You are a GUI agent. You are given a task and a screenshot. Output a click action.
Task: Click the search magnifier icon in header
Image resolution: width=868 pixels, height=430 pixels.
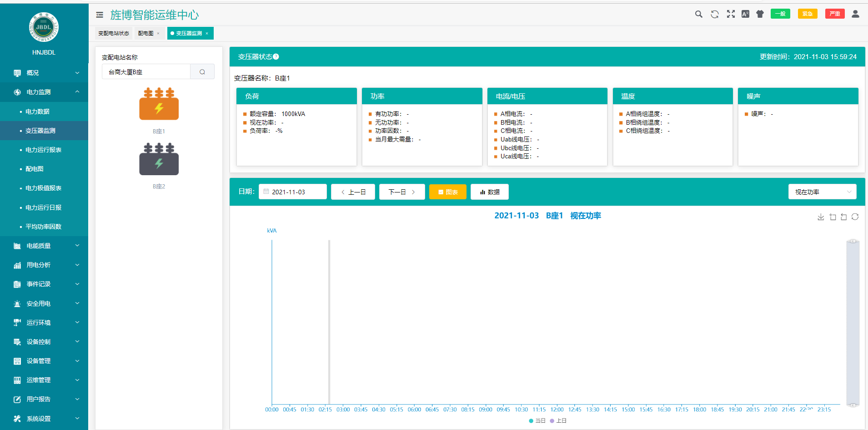click(699, 14)
